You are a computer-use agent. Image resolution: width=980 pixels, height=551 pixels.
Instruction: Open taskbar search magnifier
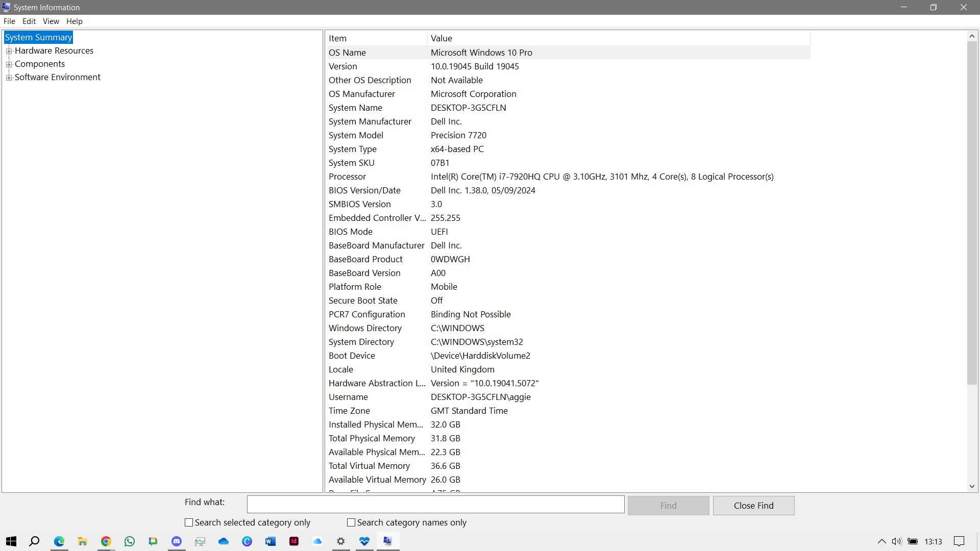click(x=34, y=541)
